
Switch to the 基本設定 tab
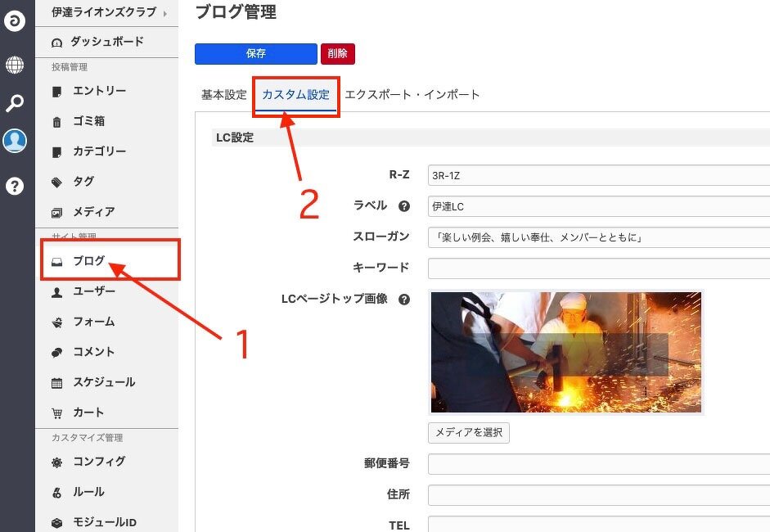(x=223, y=95)
